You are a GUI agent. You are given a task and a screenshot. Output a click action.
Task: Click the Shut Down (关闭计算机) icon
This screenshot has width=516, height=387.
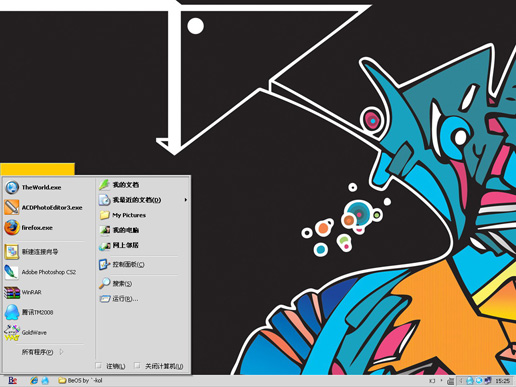click(x=137, y=366)
